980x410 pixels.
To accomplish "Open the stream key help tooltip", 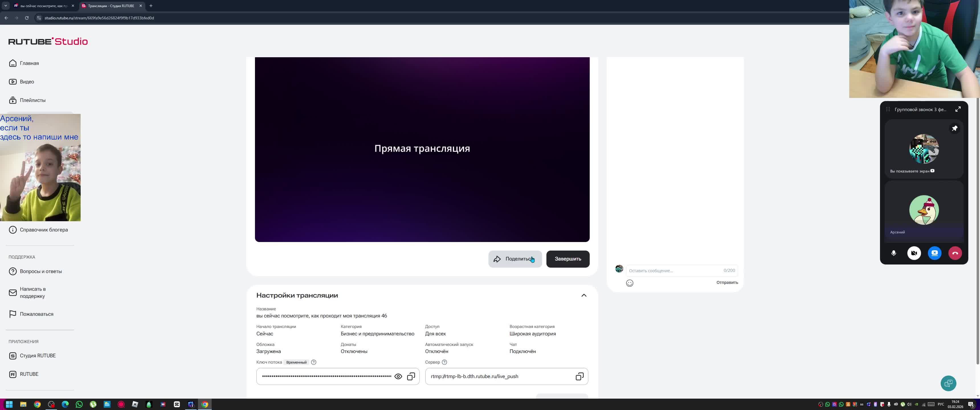I will (313, 362).
